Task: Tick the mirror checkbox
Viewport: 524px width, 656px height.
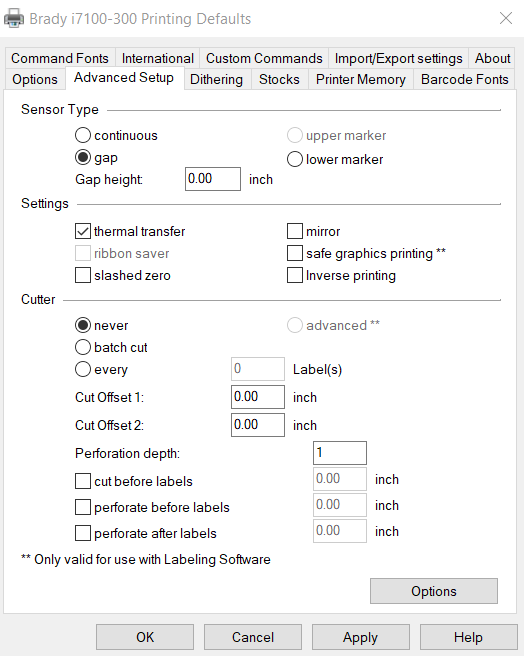Action: point(295,231)
